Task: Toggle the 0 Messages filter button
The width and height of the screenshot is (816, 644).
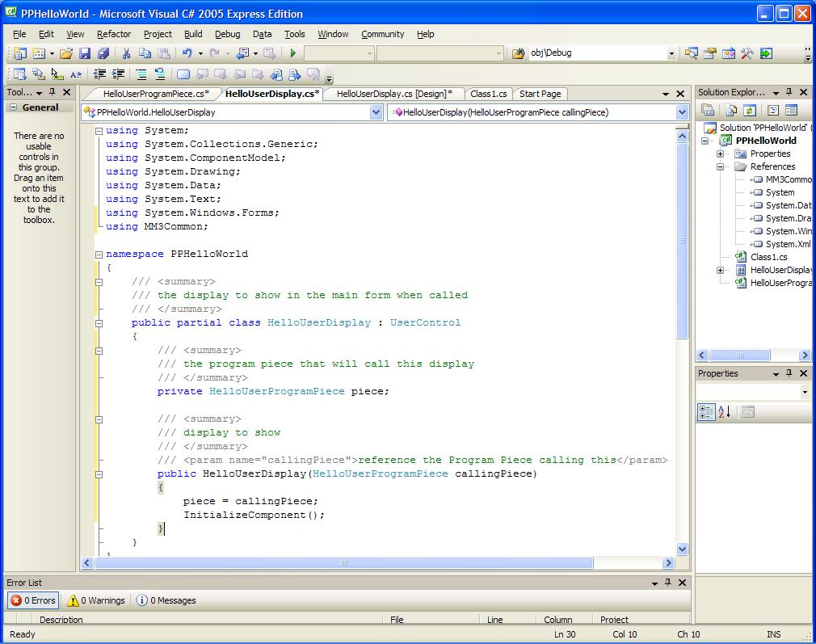Action: coord(166,600)
